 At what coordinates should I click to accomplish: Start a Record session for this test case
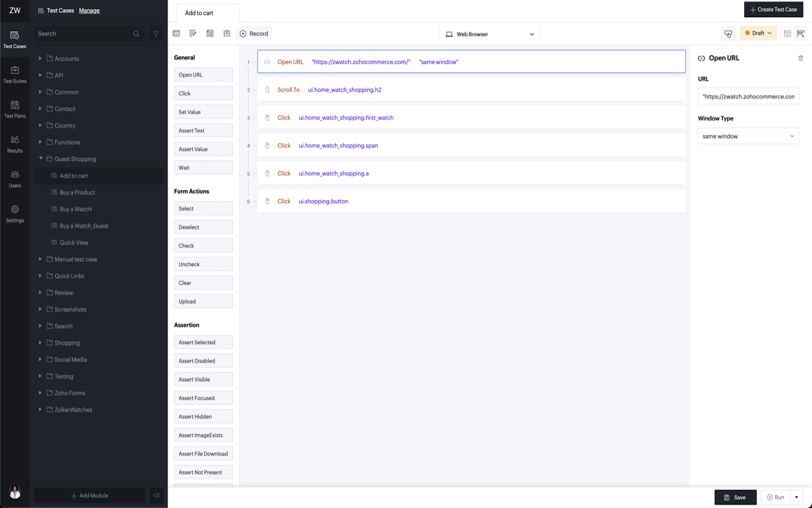pyautogui.click(x=254, y=33)
